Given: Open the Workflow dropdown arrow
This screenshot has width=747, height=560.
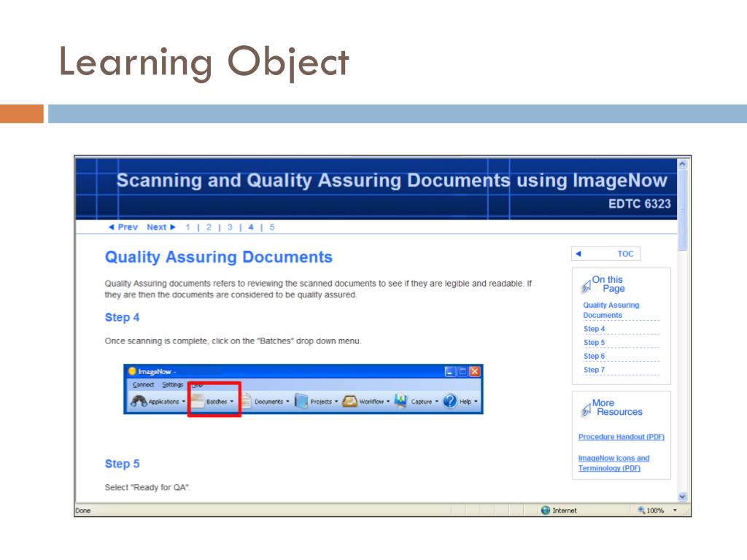Looking at the screenshot, I should [x=388, y=402].
